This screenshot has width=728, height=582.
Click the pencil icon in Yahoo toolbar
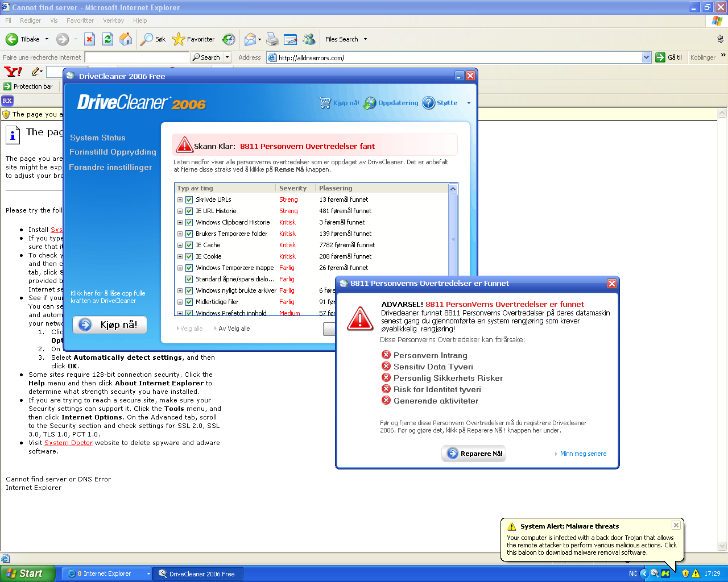point(36,72)
